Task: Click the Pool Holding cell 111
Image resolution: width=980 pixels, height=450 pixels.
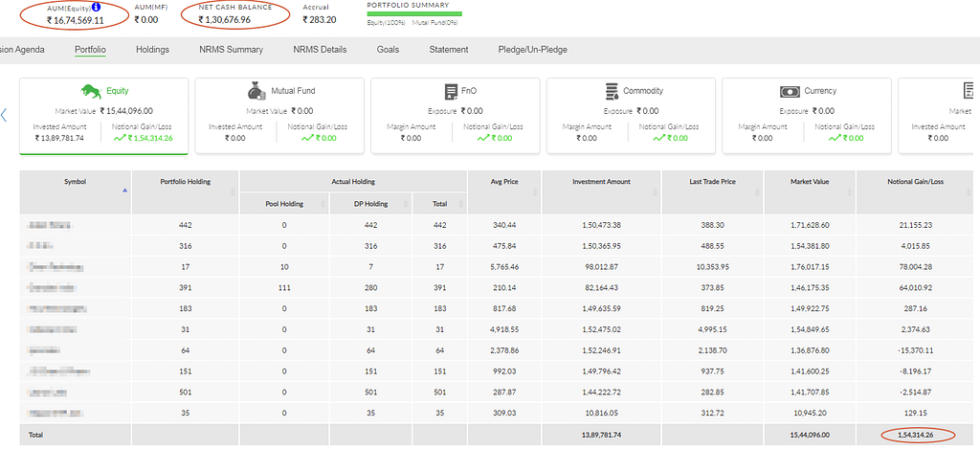Action: pyautogui.click(x=283, y=288)
